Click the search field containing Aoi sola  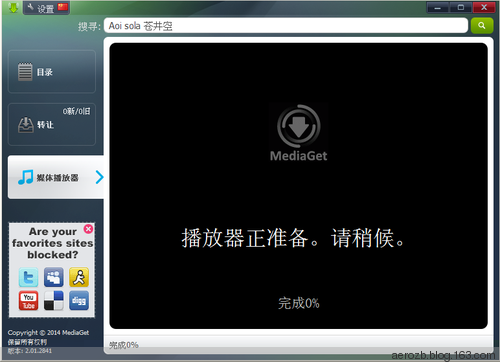286,26
